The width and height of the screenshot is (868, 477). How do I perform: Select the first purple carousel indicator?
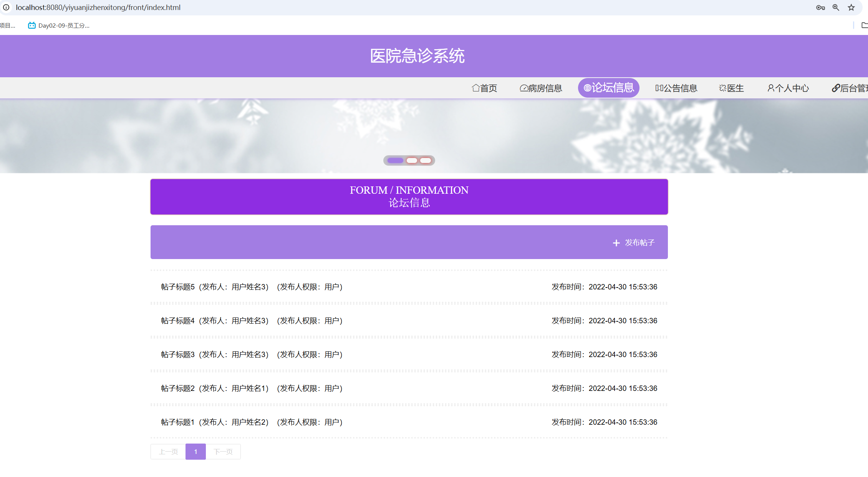[x=395, y=160]
